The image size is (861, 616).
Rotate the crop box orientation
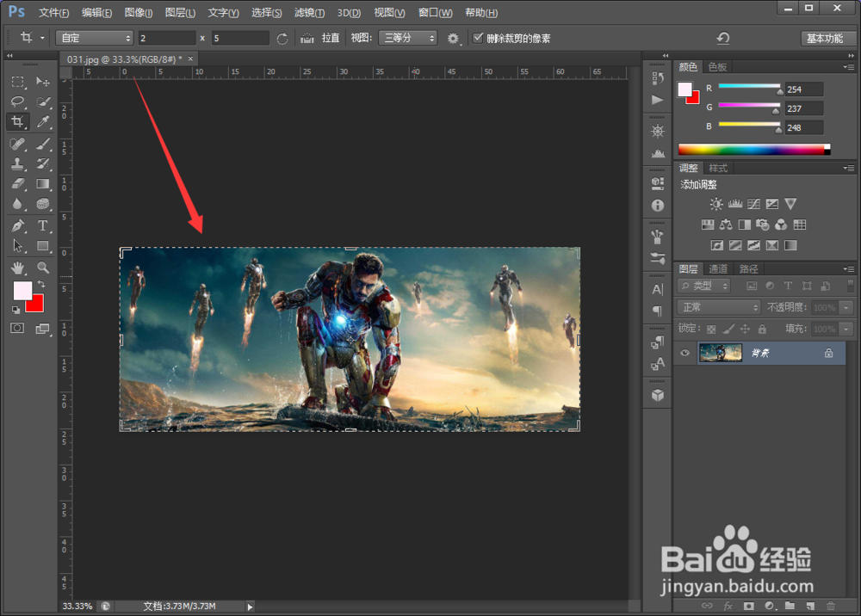282,39
